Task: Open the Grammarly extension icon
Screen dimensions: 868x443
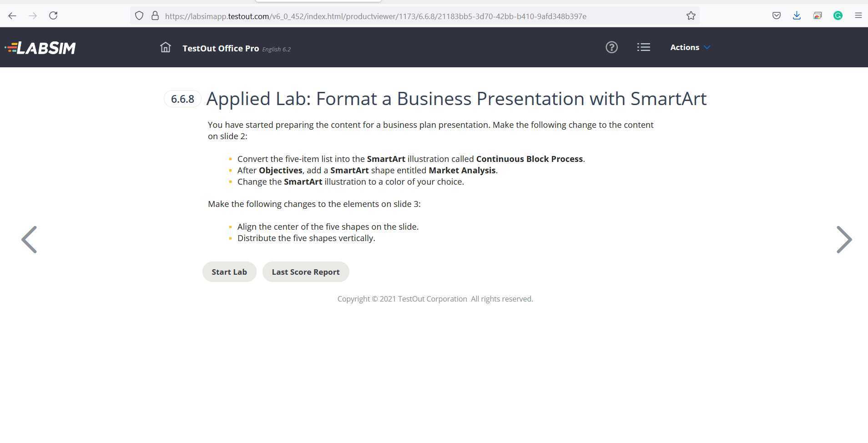Action: coord(838,15)
